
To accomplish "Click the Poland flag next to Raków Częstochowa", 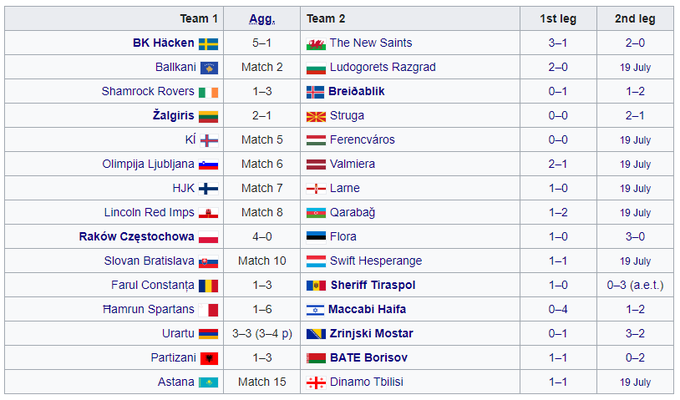I will pos(209,237).
